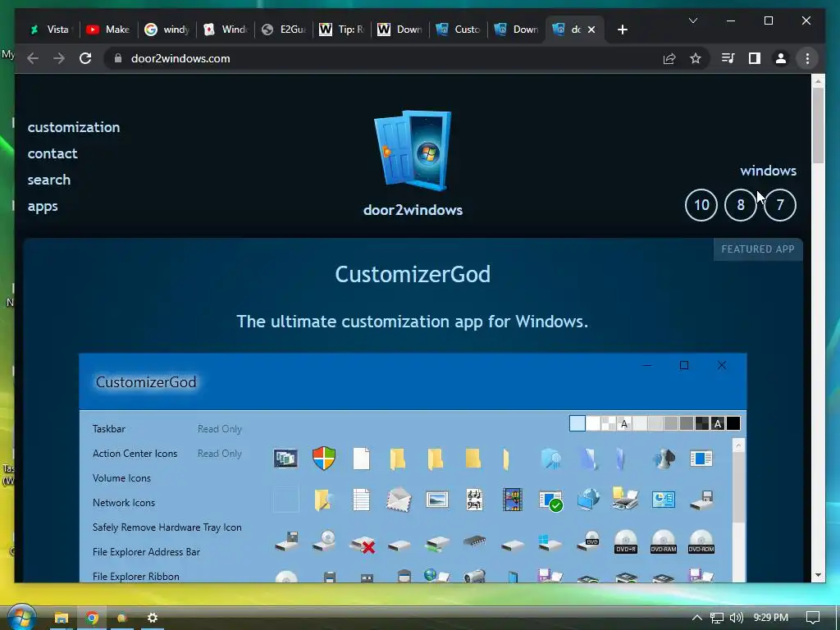Click the windows heading link
840x630 pixels.
pos(768,171)
